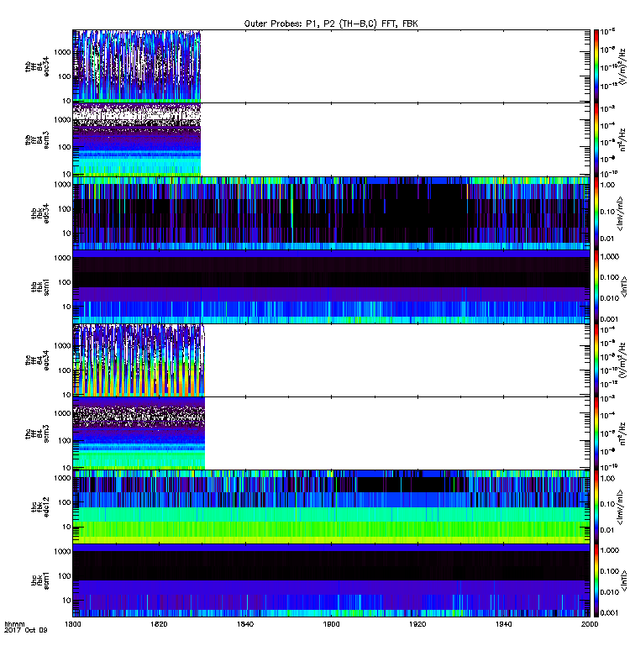This screenshot has height=672, width=630.
Task: Click the color bar beside the thb fff scm3 panel
Action: click(596, 139)
